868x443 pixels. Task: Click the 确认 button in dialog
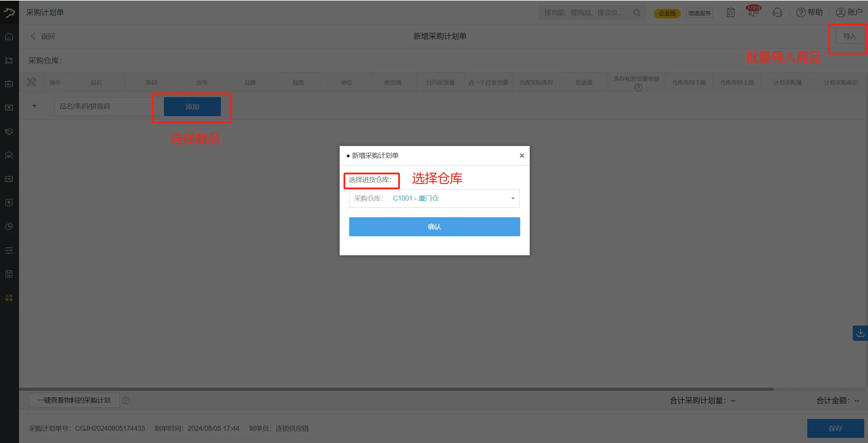(434, 227)
